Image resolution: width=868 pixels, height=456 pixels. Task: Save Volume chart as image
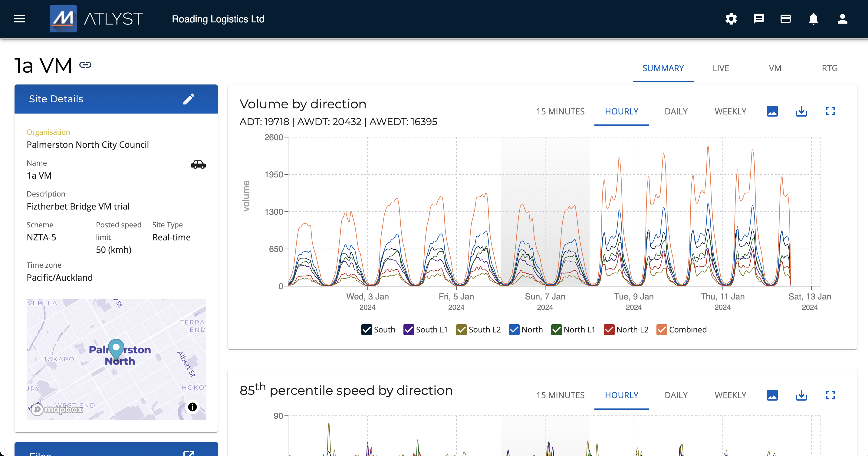click(772, 111)
